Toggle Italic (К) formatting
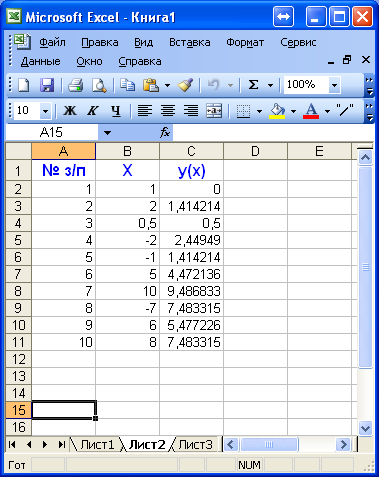Image resolution: width=379 pixels, height=477 pixels. pyautogui.click(x=93, y=111)
